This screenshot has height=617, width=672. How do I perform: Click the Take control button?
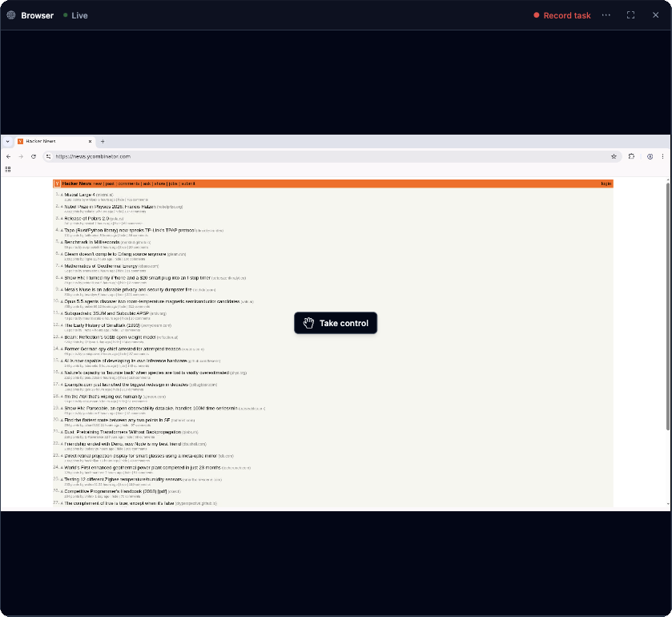coord(336,323)
